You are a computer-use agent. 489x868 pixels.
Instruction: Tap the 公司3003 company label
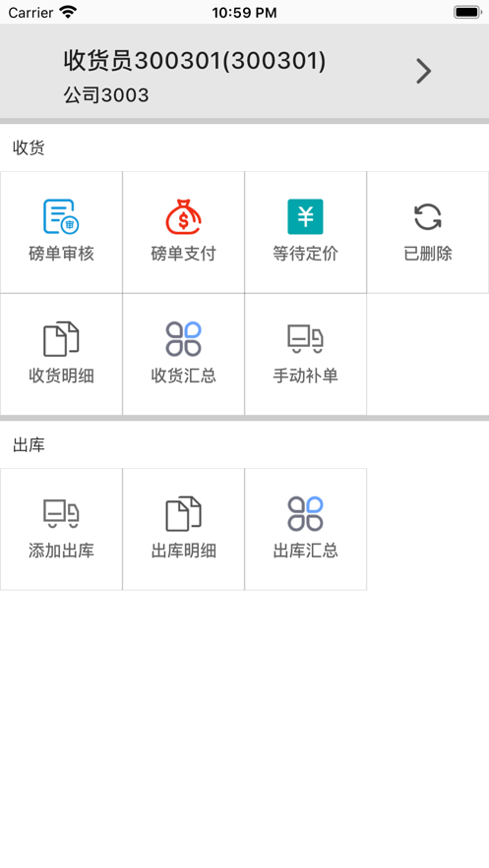(x=106, y=94)
